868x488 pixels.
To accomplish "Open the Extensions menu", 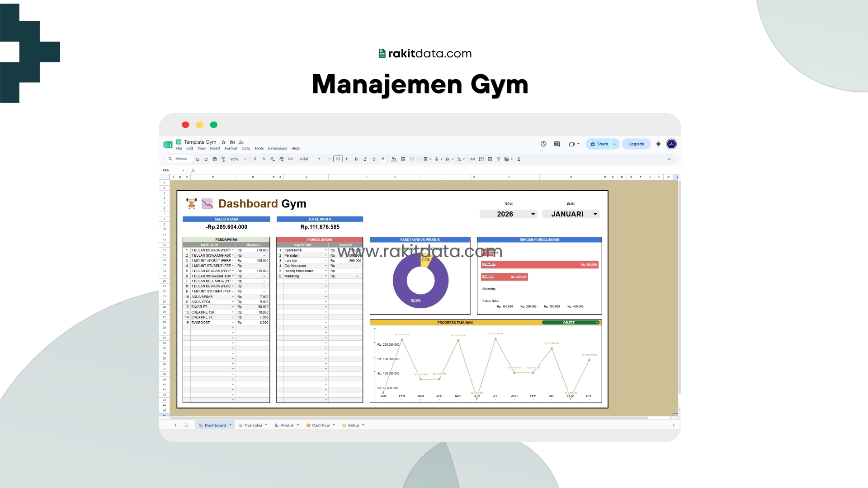I will 278,148.
